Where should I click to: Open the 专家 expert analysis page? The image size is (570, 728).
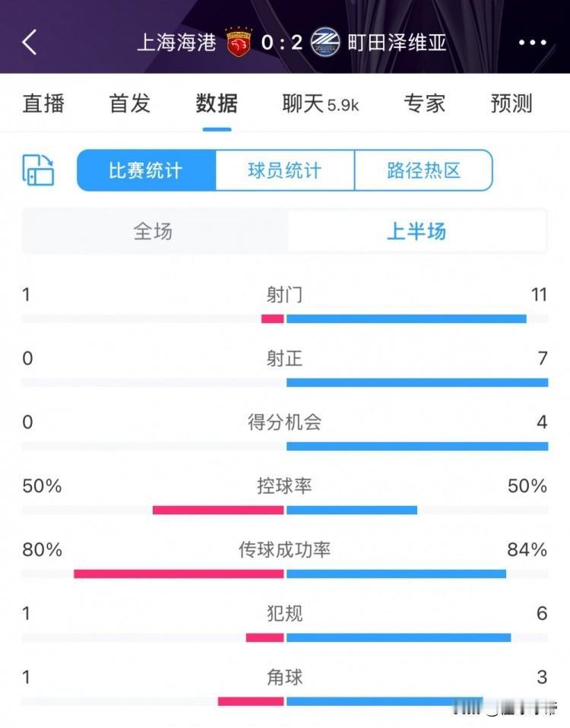426,103
